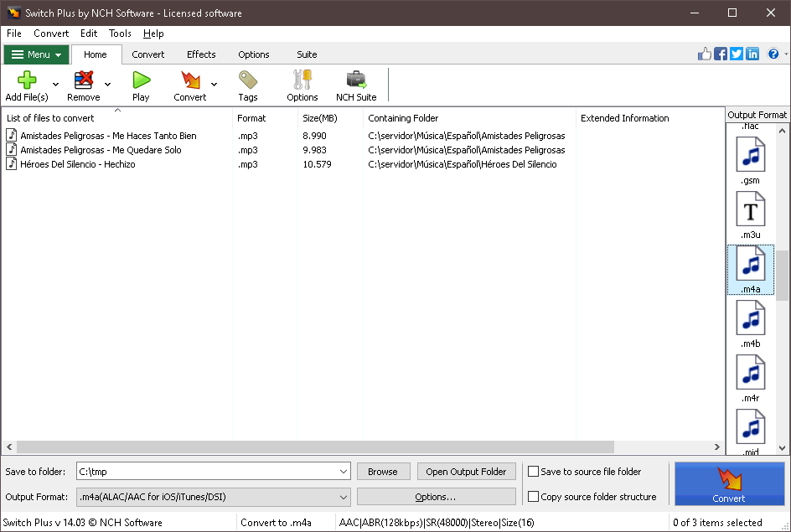Click the Facebook share icon
Screen dimensions: 791x532
tap(721, 54)
